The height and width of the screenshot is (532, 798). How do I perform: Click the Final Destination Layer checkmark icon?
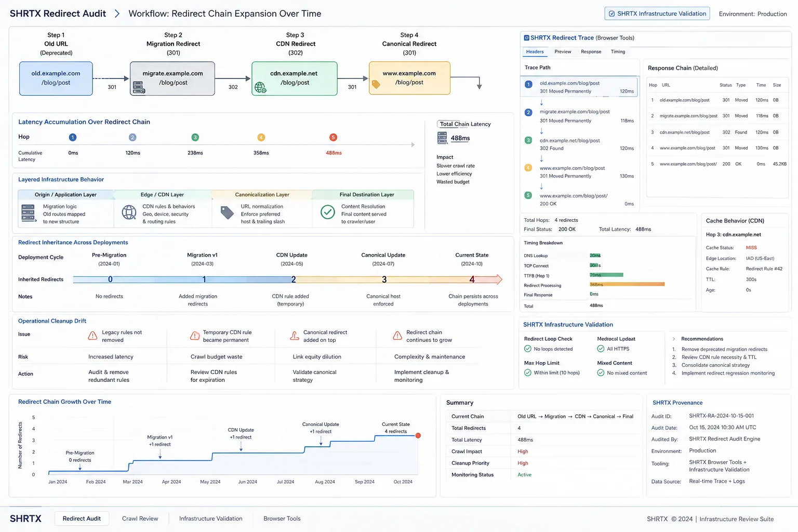click(328, 212)
